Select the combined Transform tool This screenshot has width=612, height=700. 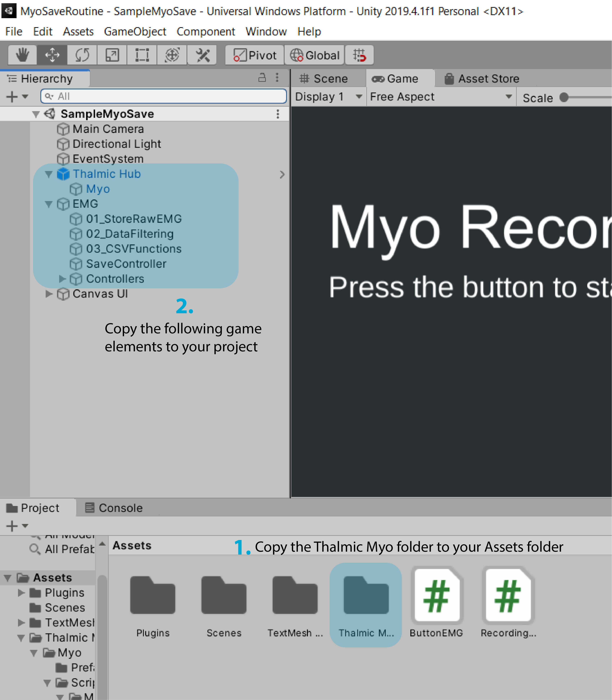pos(172,55)
